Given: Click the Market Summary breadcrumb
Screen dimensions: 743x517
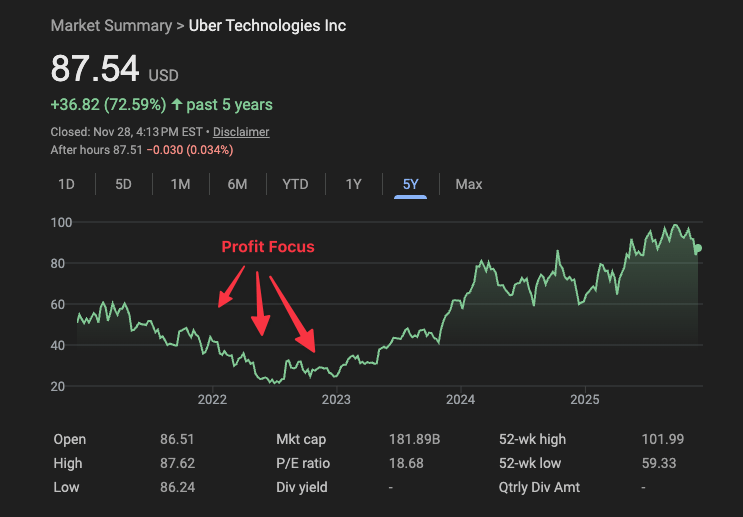Looking at the screenshot, I should [x=110, y=26].
